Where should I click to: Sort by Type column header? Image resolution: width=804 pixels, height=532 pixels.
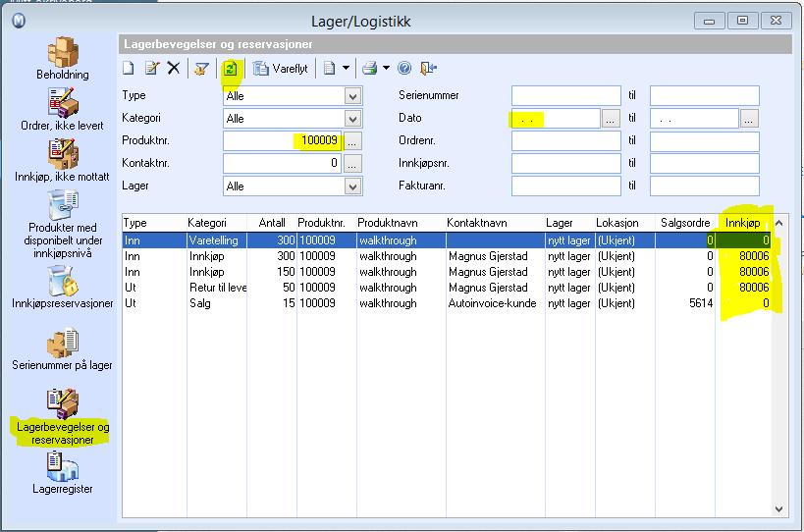(154, 223)
